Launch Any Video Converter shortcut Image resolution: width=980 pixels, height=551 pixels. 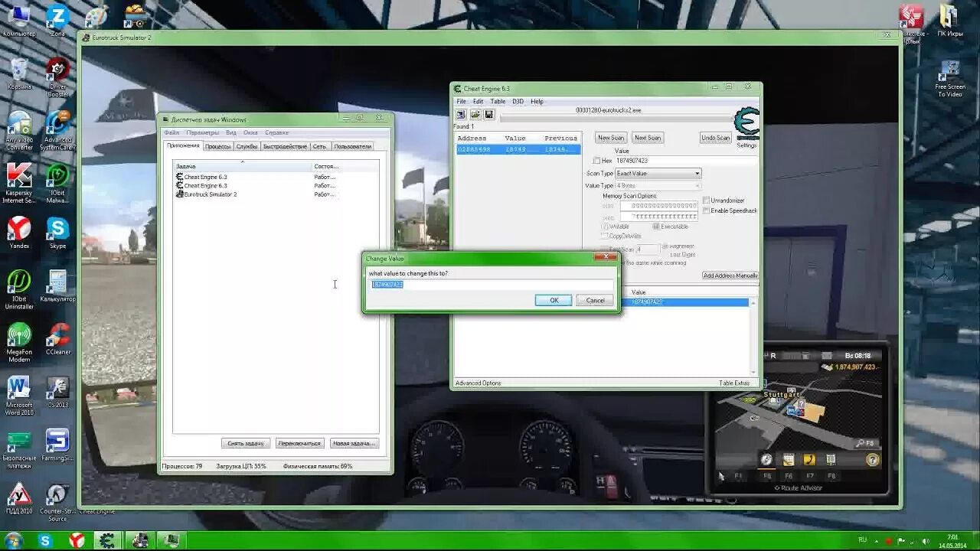click(x=19, y=130)
